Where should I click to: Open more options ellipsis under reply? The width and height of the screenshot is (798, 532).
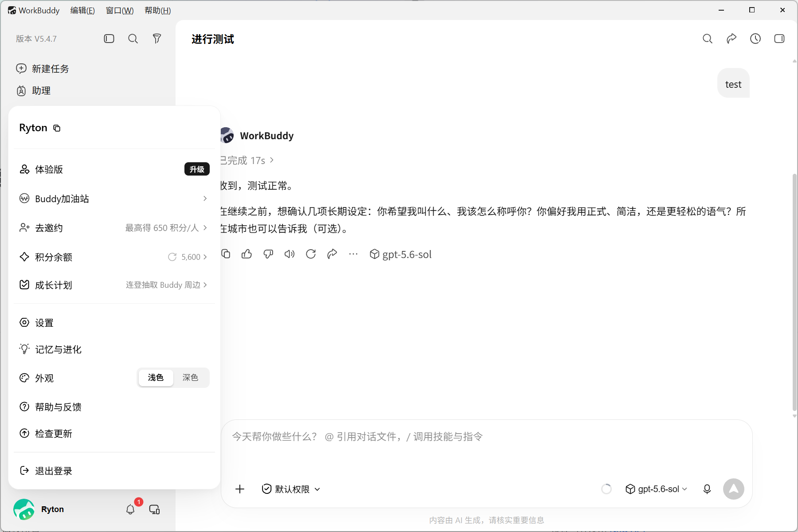point(353,254)
